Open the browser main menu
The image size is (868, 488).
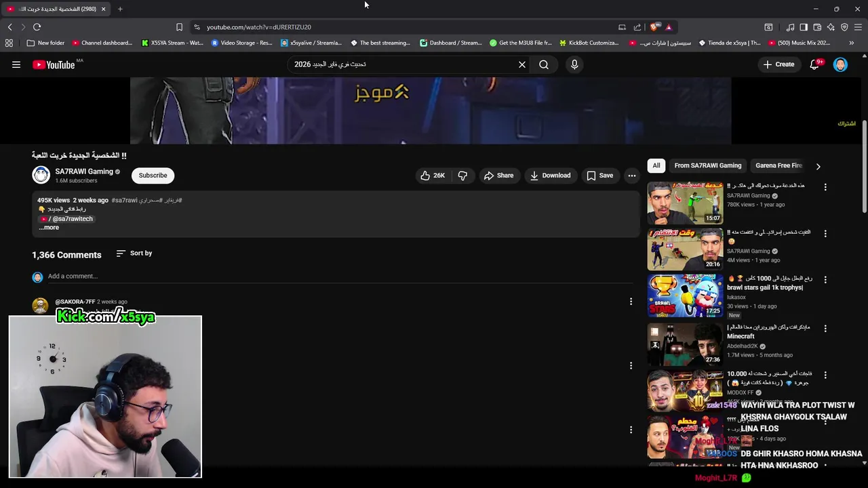(859, 27)
